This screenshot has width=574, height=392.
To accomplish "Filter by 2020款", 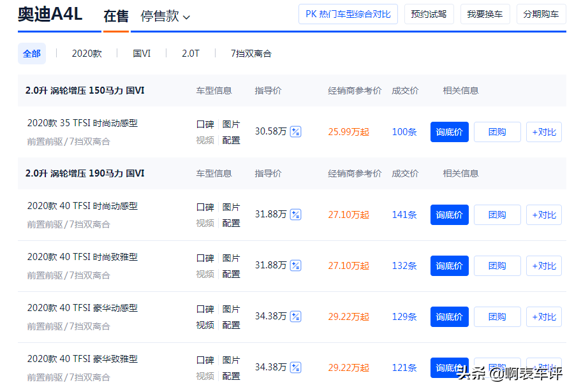I will 87,54.
